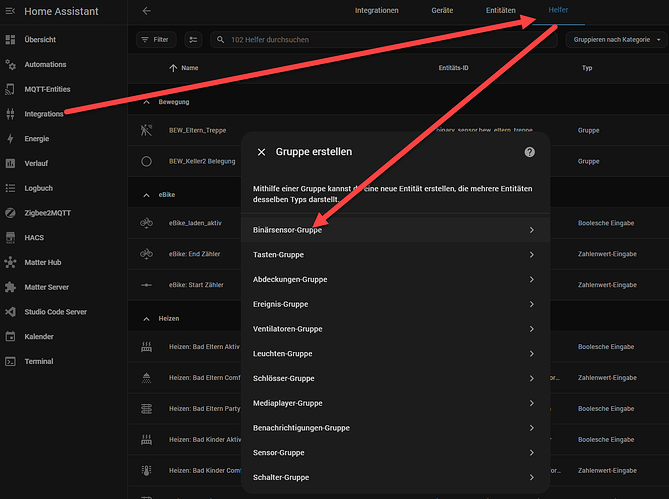Switch to the Entitäten tab
The width and height of the screenshot is (669, 499).
[x=501, y=11]
